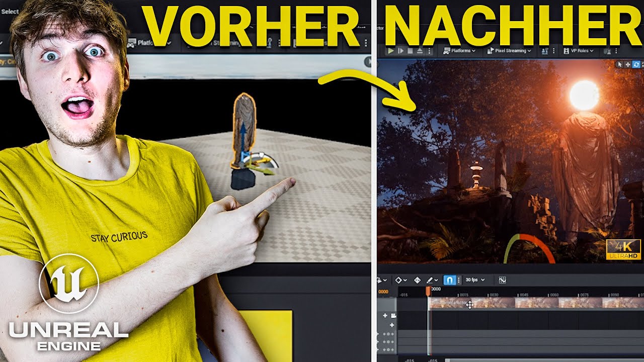The height and width of the screenshot is (362, 644).
Task: Toggle Sequencer snapping magnet button
Action: [450, 280]
